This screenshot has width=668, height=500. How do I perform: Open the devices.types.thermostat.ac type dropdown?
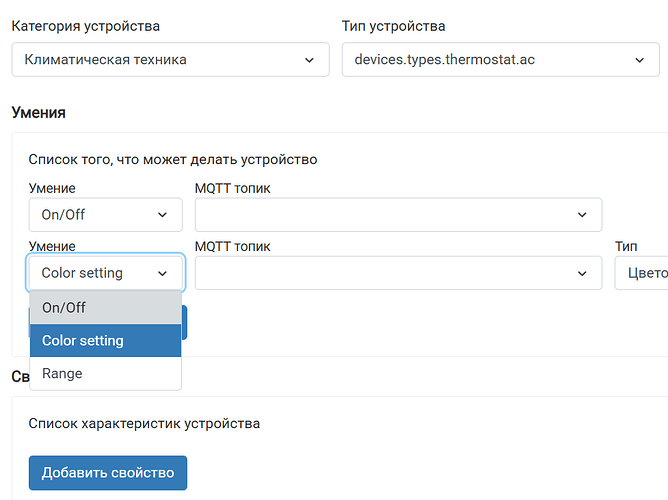pyautogui.click(x=501, y=60)
